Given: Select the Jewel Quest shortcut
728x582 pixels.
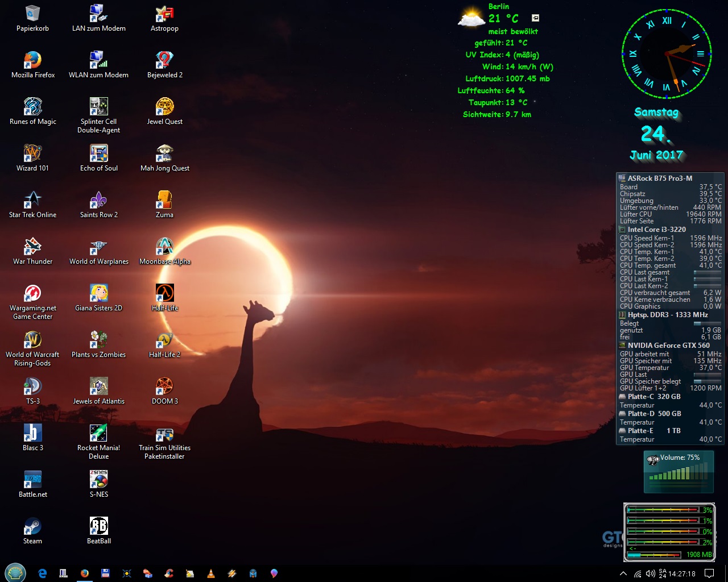Looking at the screenshot, I should click(x=165, y=111).
